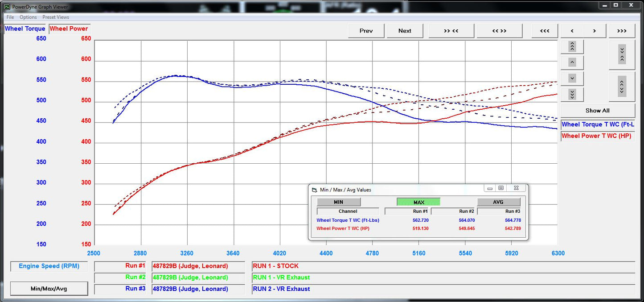The height and width of the screenshot is (302, 644).
Task: Open the Preset Views menu
Action: [56, 17]
